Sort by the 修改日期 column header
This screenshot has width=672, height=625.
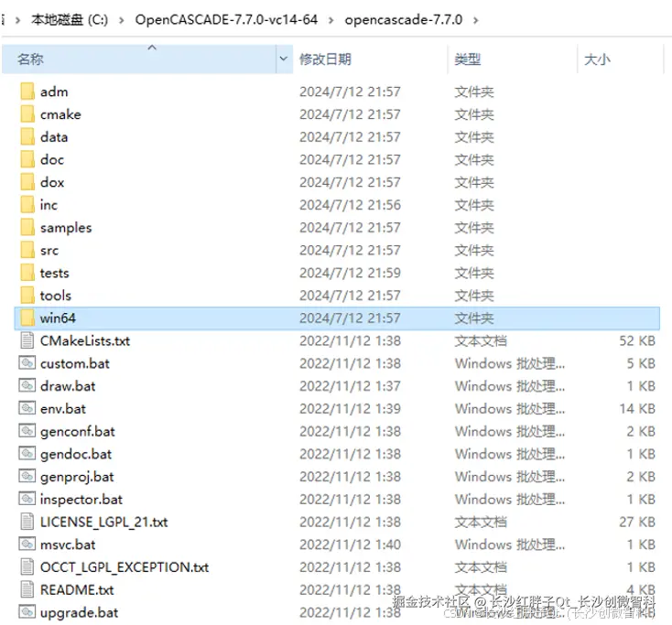click(370, 59)
